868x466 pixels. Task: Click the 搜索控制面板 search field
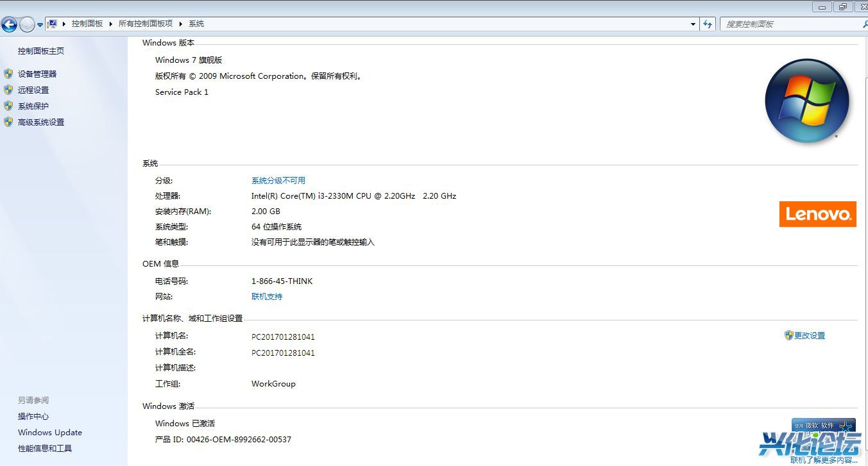(790, 24)
